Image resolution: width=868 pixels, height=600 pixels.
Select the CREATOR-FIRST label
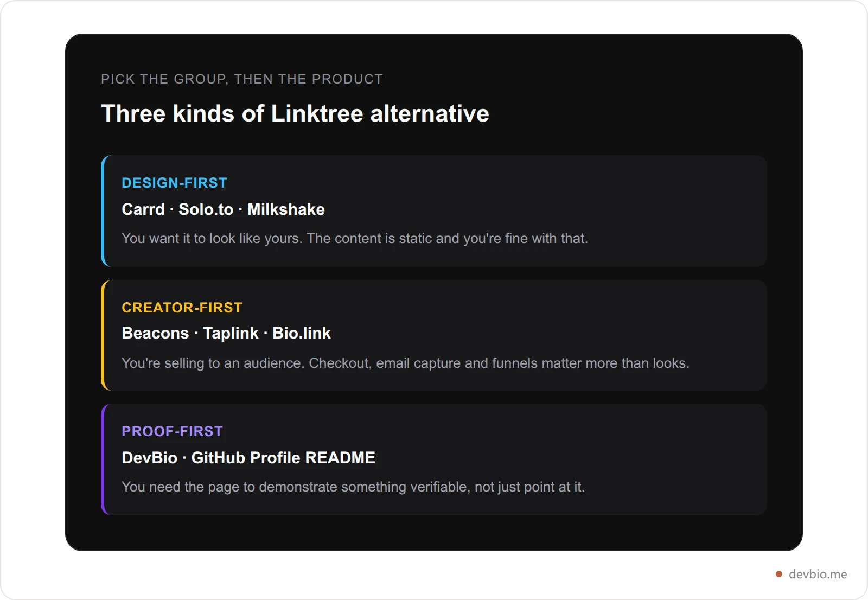point(182,308)
